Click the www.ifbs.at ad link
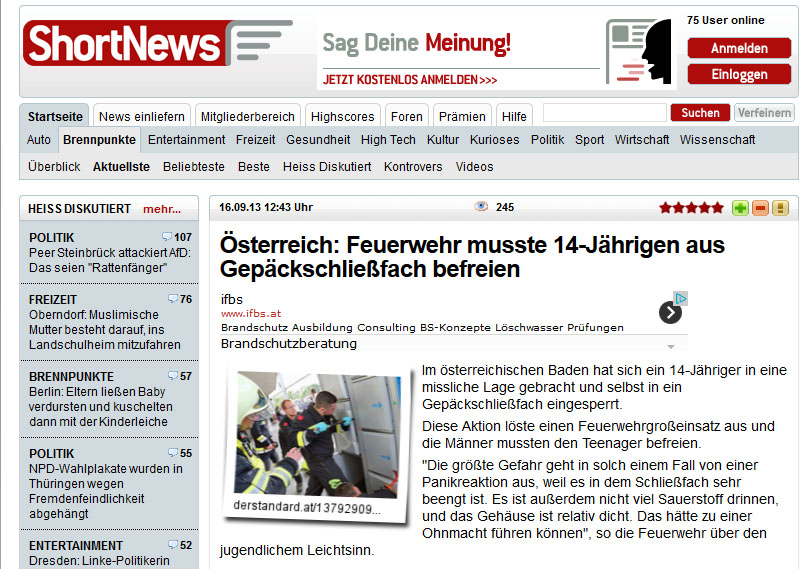The image size is (807, 569). [251, 313]
